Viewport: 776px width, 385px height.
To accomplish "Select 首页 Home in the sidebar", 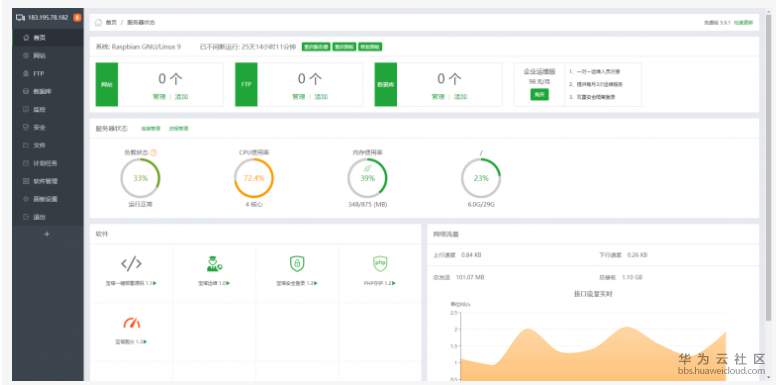I will [48, 38].
